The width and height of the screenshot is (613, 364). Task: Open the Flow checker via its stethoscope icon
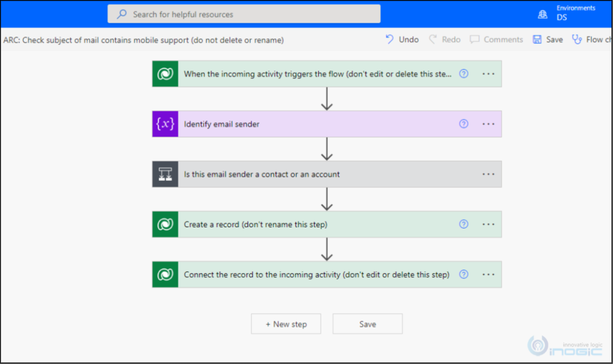pyautogui.click(x=576, y=39)
